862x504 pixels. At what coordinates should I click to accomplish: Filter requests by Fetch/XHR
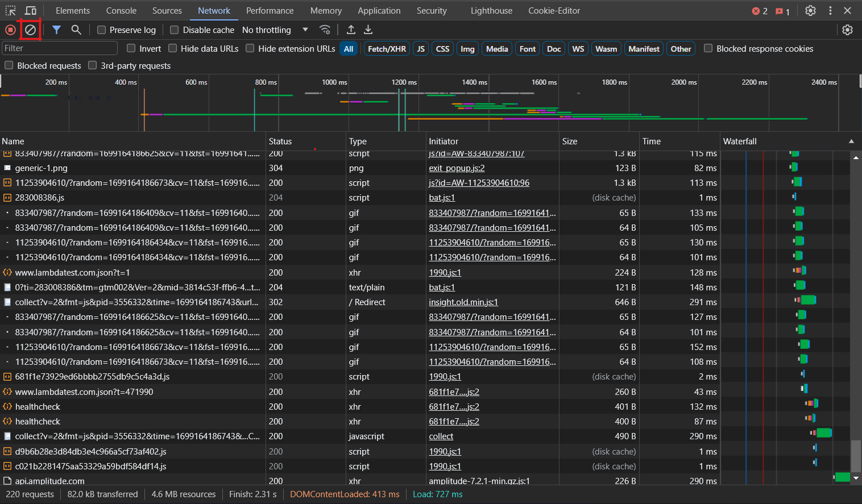point(387,49)
